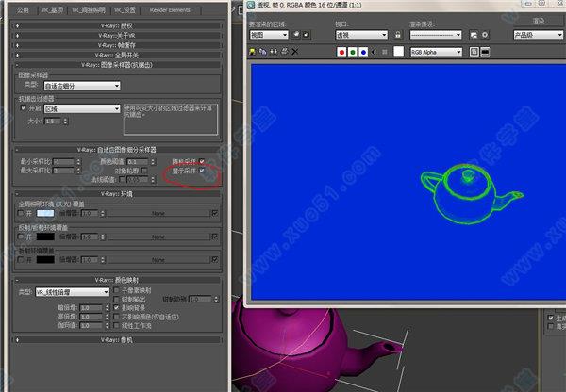Switch to monochrome display icon

385,52
